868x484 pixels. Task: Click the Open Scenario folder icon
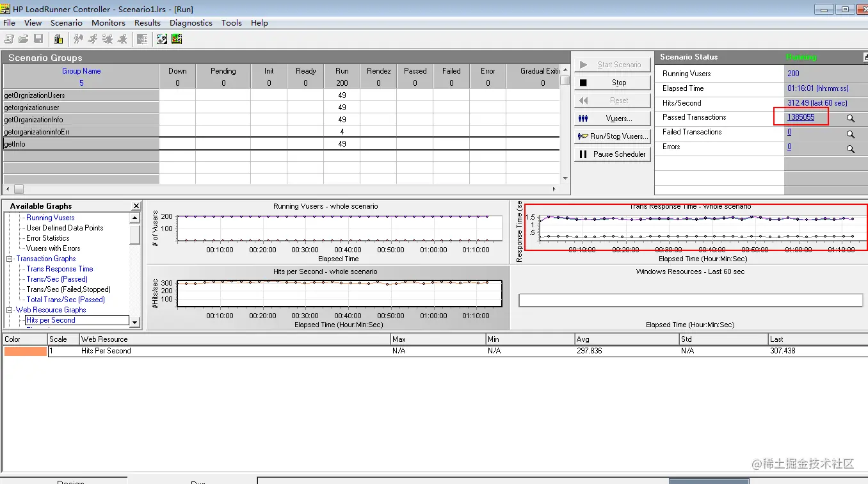click(x=23, y=39)
